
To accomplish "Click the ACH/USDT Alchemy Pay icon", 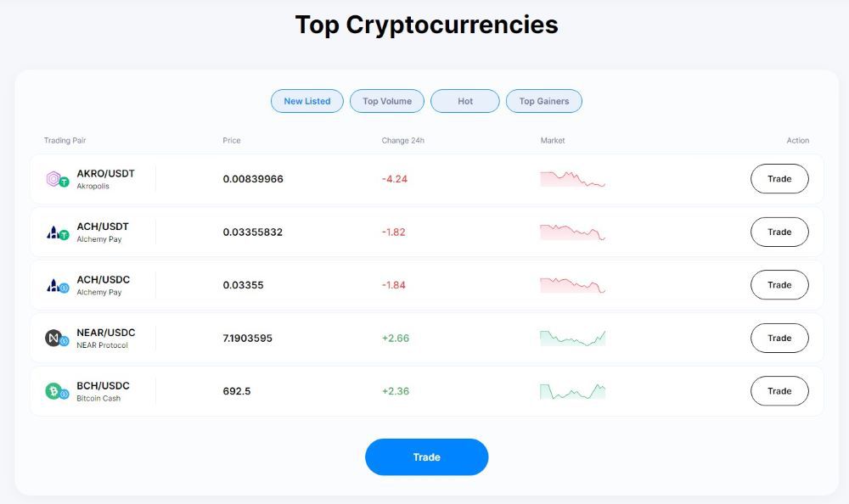I will (x=57, y=232).
